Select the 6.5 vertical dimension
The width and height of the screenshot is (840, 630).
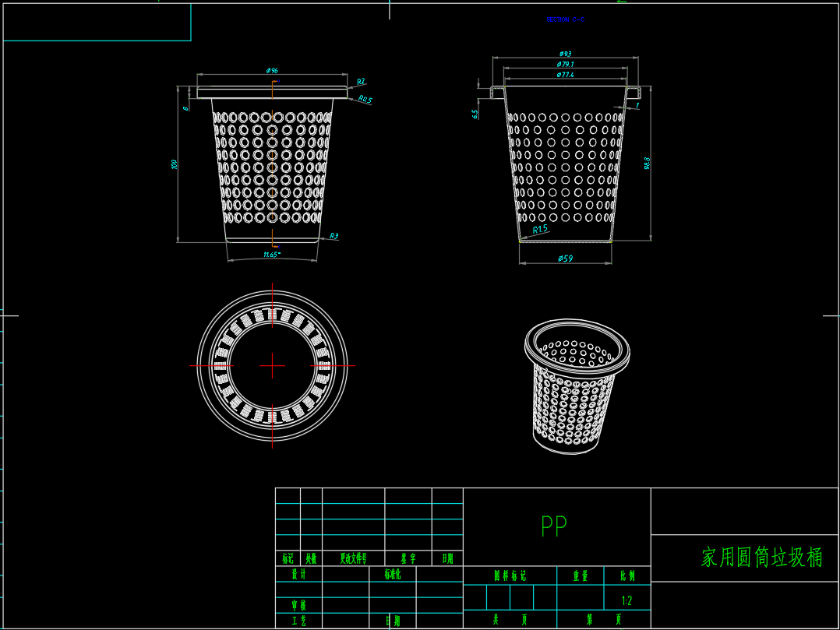pyautogui.click(x=475, y=114)
